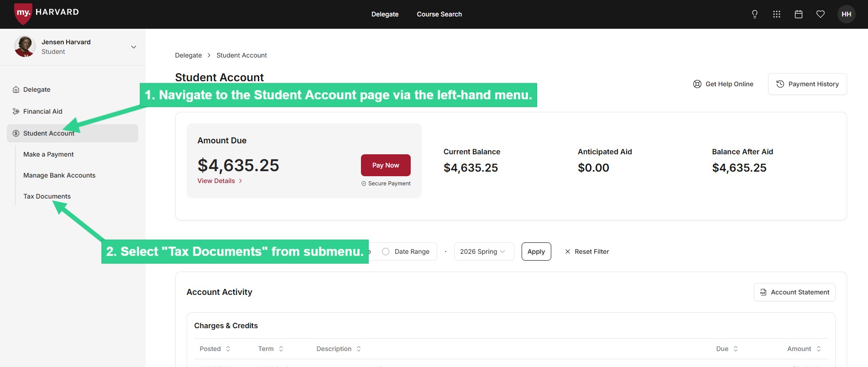Click the Secure Payment label
This screenshot has height=367, width=868.
pyautogui.click(x=386, y=183)
